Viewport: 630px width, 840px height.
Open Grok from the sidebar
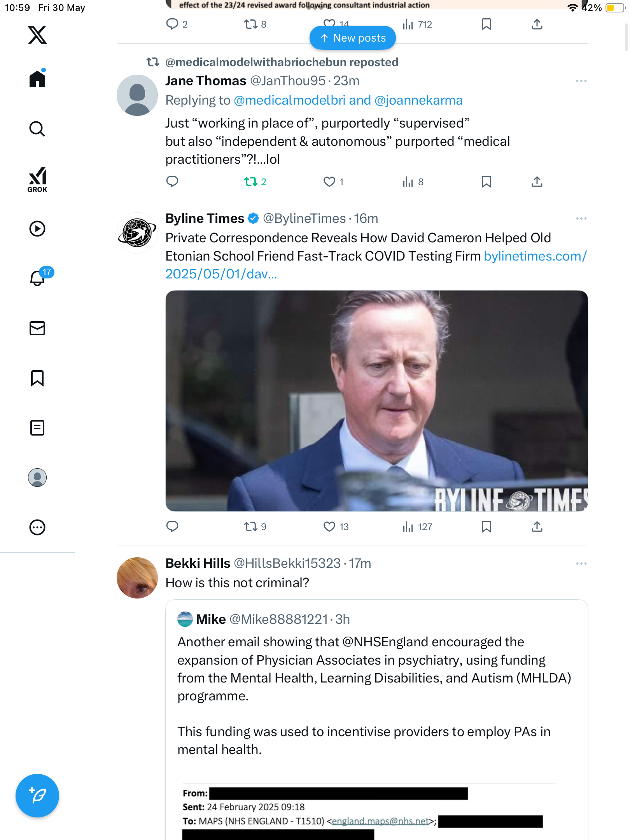coord(37,179)
